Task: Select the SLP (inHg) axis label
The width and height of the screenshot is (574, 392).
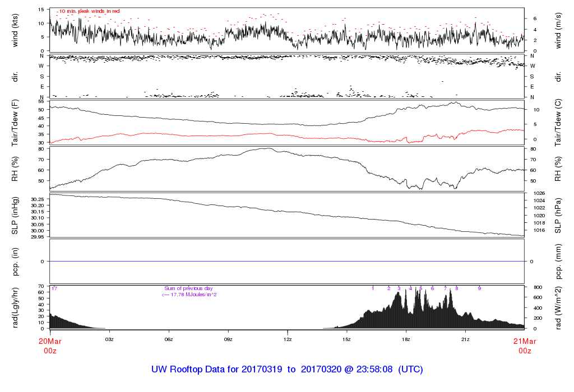Action: click(15, 215)
